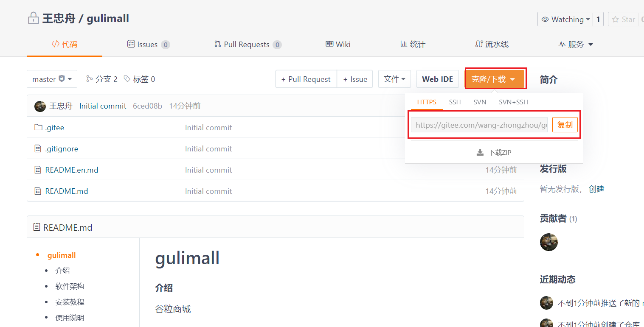Click the clone URL input field
The width and height of the screenshot is (644, 327).
(x=479, y=125)
